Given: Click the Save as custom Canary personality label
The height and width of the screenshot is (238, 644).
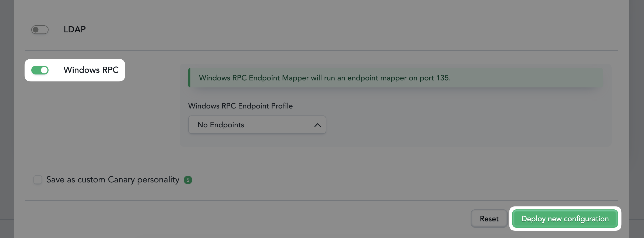Looking at the screenshot, I should coord(113,180).
